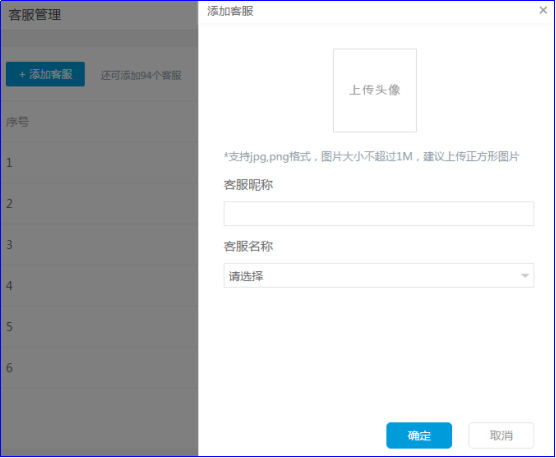556x458 pixels.
Task: Select row number 2 in list
Action: [99, 204]
